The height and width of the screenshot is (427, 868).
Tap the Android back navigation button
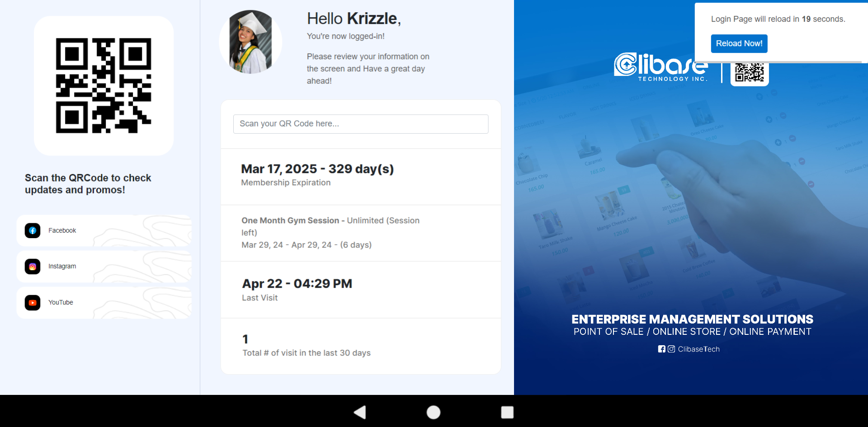(x=360, y=412)
